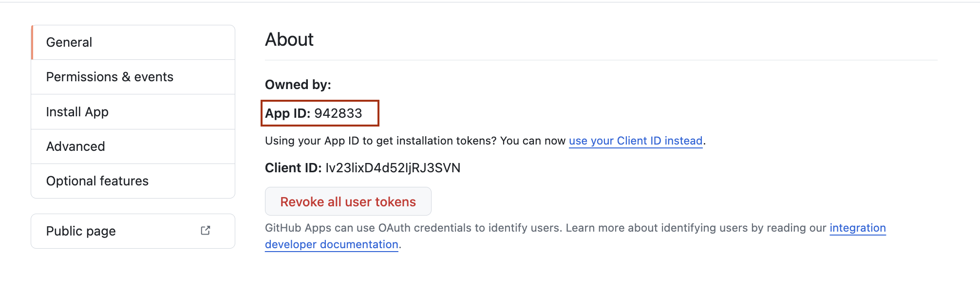Click the active indicator next to General

click(32, 42)
